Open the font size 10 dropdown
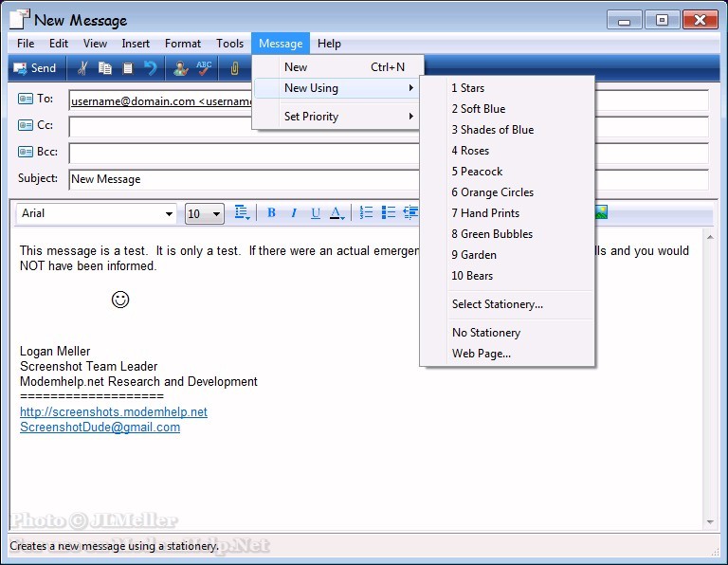 tap(216, 214)
